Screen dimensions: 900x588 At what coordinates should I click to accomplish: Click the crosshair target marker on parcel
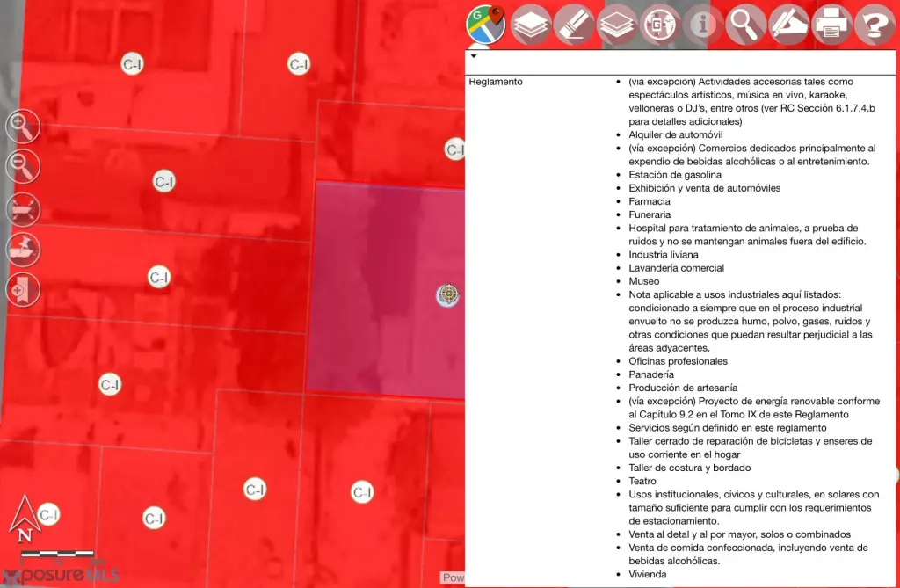(448, 294)
